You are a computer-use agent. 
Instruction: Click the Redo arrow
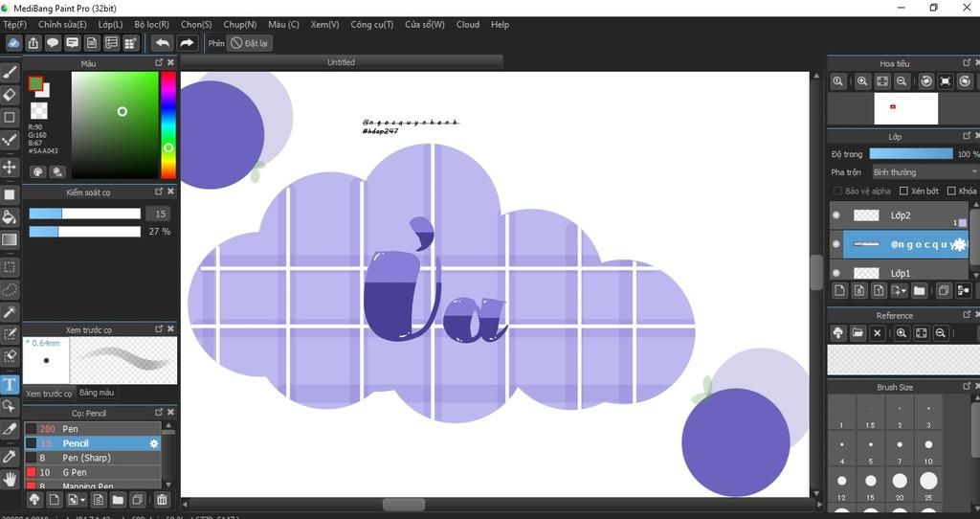pyautogui.click(x=187, y=43)
